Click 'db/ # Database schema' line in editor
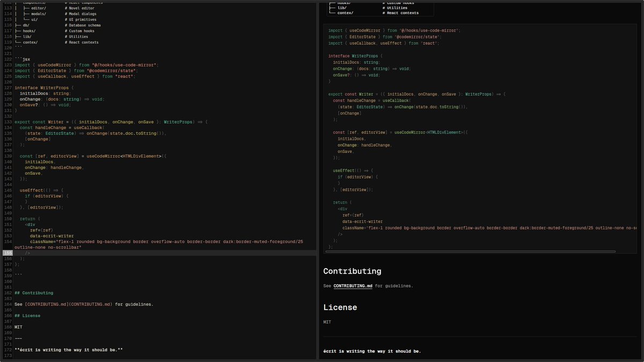Image resolution: width=644 pixels, height=362 pixels. [57, 25]
